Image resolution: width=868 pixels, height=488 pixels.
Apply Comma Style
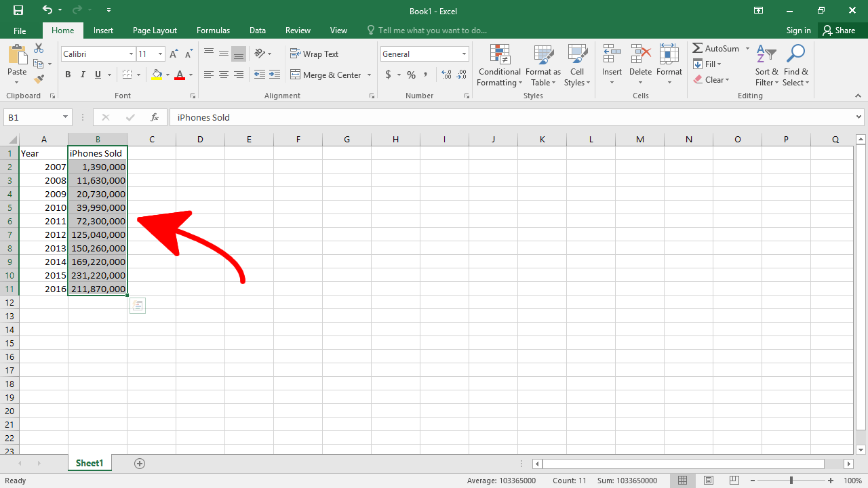coord(426,75)
